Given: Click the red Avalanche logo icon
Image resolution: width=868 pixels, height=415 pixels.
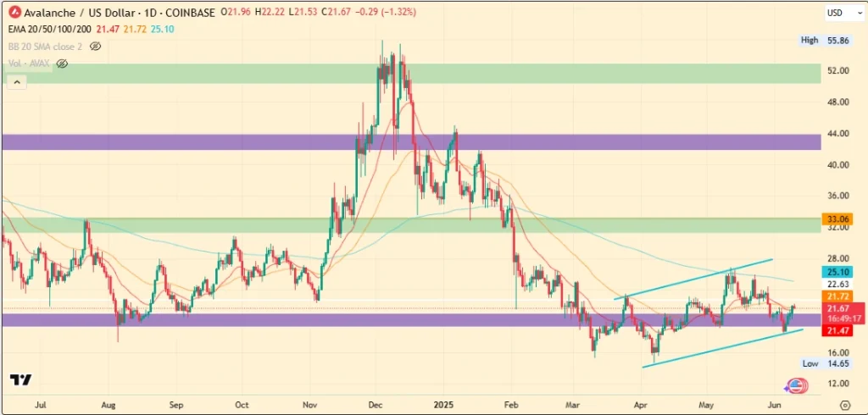Looking at the screenshot, I should tap(16, 12).
